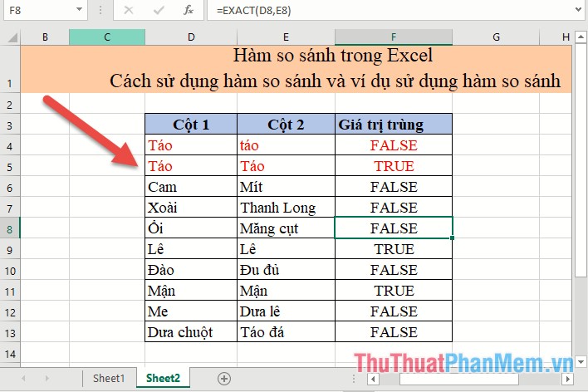This screenshot has height=392, width=588.
Task: Click red TRUE cell in row 5
Action: pyautogui.click(x=394, y=166)
